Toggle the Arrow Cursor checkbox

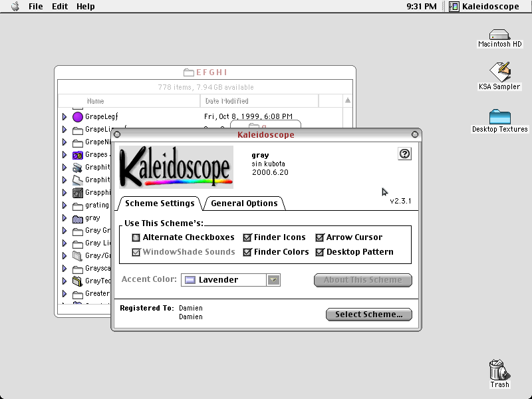(x=320, y=237)
